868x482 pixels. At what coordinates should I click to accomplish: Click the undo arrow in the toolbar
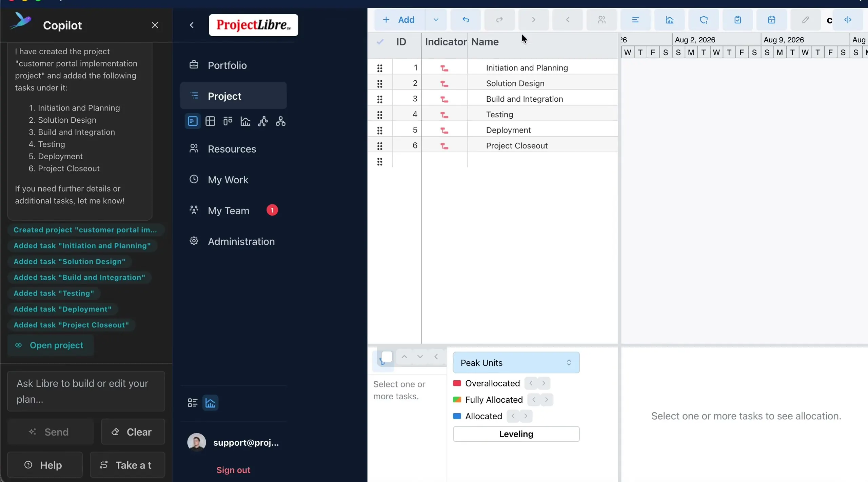pyautogui.click(x=466, y=20)
